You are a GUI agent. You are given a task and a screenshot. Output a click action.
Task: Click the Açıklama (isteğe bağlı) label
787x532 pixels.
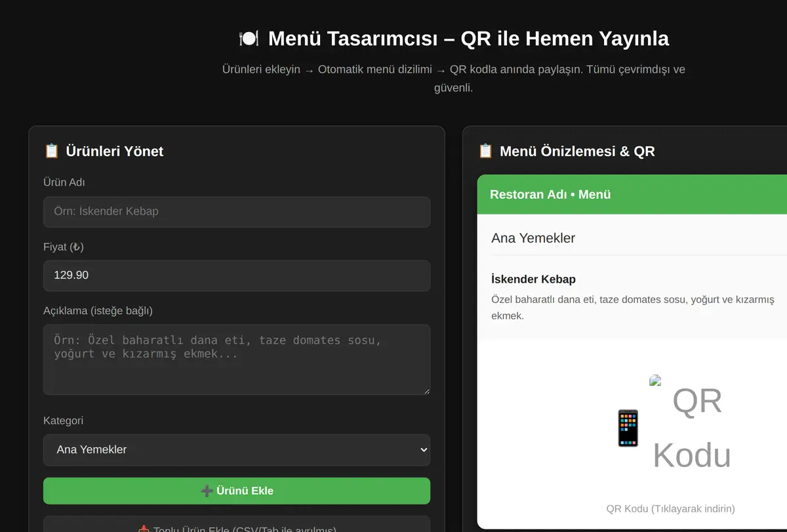[98, 310]
